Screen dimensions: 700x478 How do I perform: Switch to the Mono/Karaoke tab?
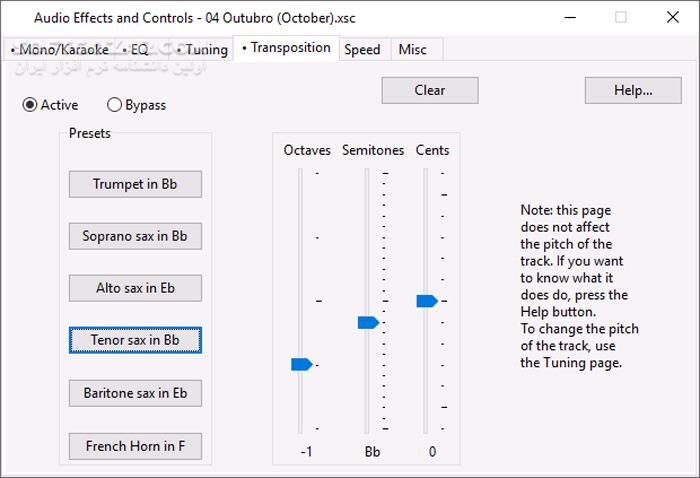click(58, 49)
